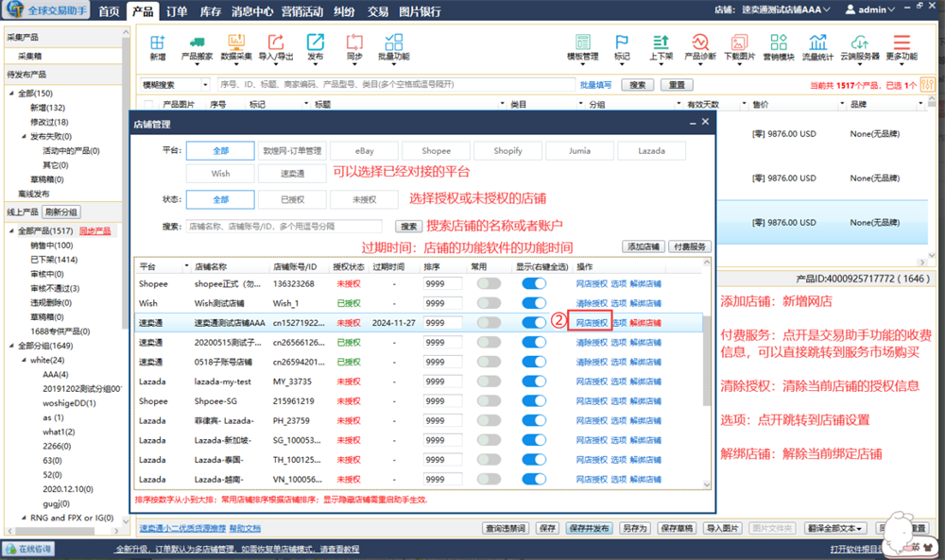
Task: Toggle 常用 switch for Shpoee-SG row
Action: (x=489, y=401)
